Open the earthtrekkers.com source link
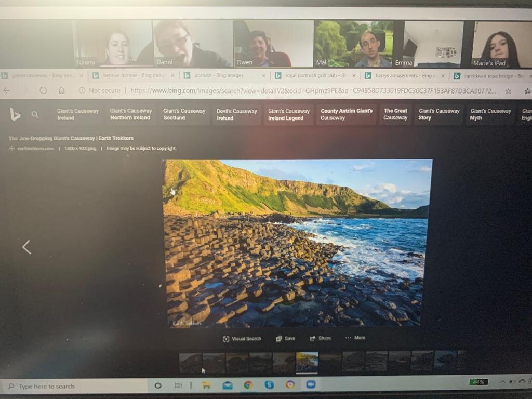Viewport: 532px width, 399px height. click(x=35, y=148)
